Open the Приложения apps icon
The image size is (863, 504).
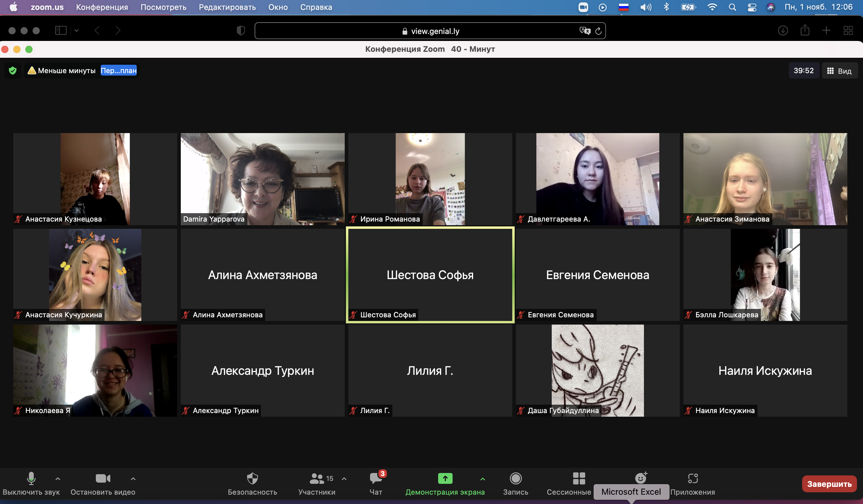[692, 478]
